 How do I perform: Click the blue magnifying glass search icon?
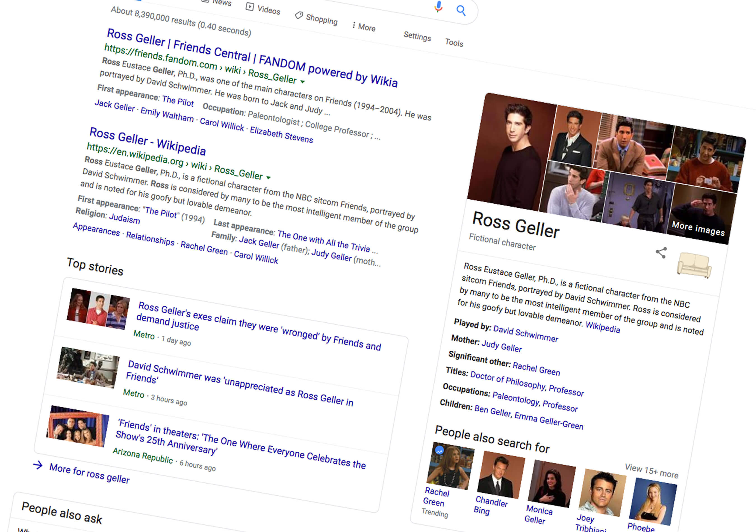pyautogui.click(x=461, y=11)
